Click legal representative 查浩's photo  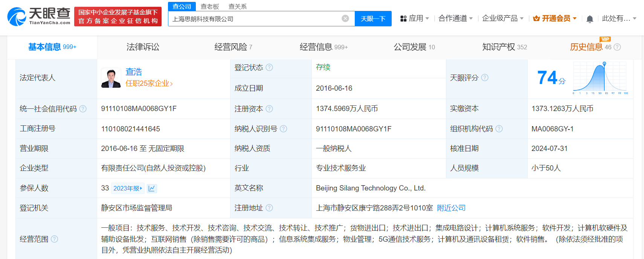click(x=111, y=78)
